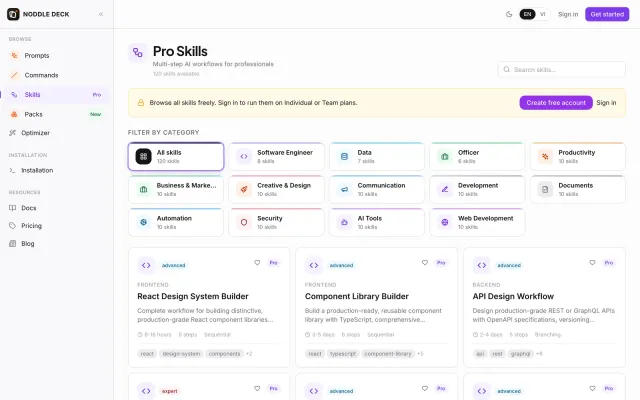Favorite React Design System Builder heart
Image resolution: width=640 pixels, height=400 pixels.
[x=257, y=263]
